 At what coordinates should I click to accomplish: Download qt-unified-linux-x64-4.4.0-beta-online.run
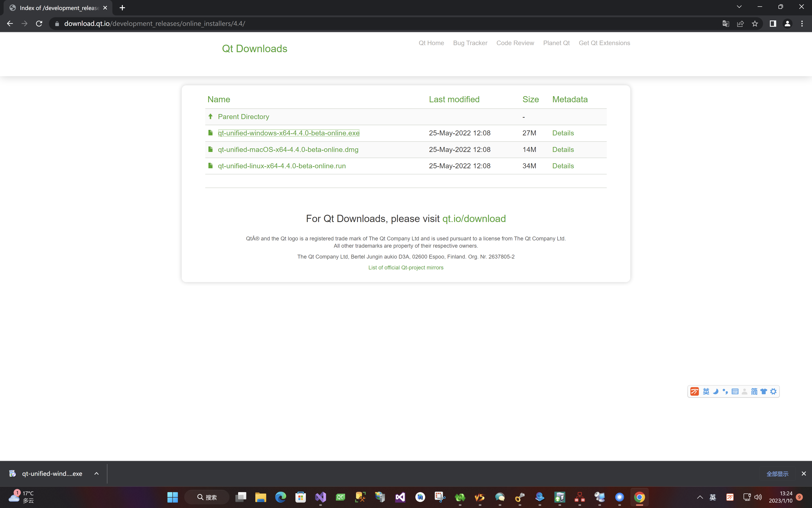tap(282, 166)
